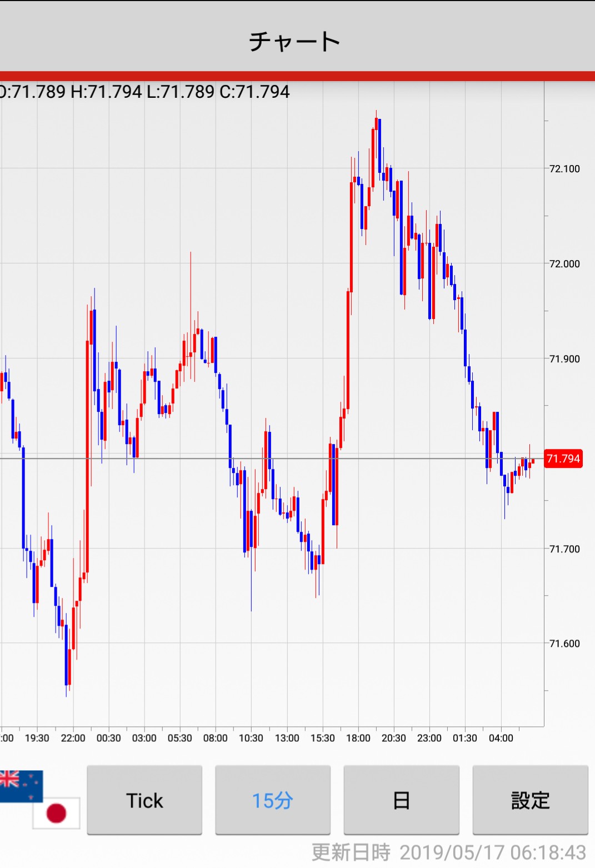Click the OHLC values readout line
Screen dimensions: 595x868
(x=145, y=92)
